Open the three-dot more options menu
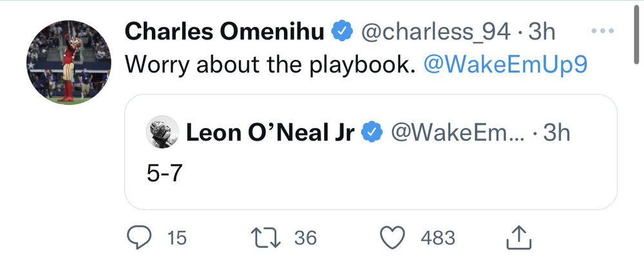 [603, 32]
